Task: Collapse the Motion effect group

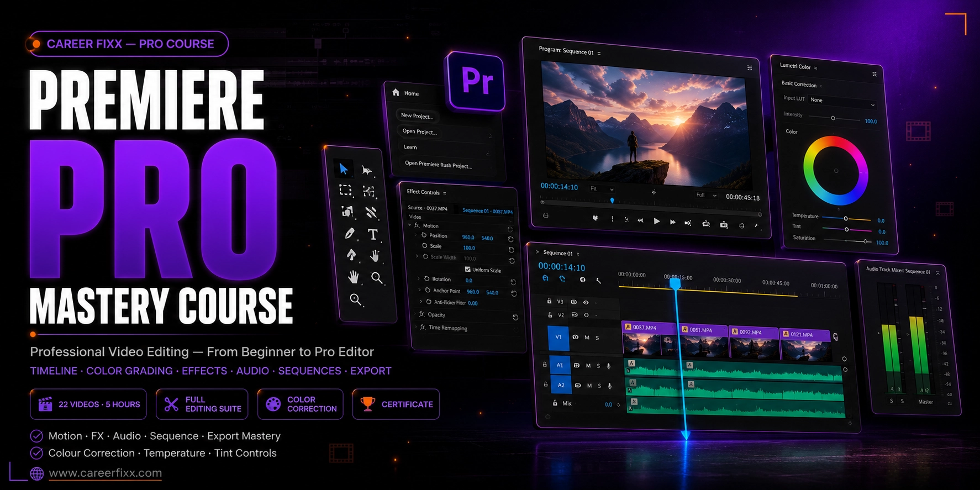Action: coord(410,225)
